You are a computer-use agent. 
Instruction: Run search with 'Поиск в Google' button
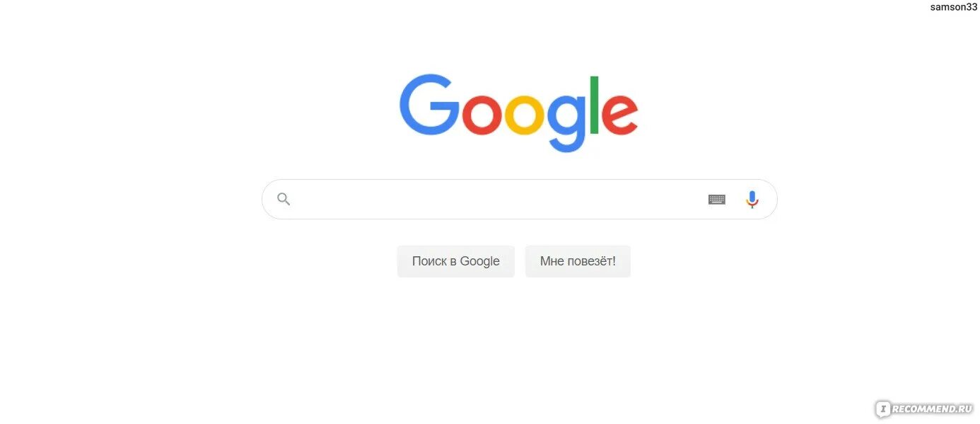point(456,261)
